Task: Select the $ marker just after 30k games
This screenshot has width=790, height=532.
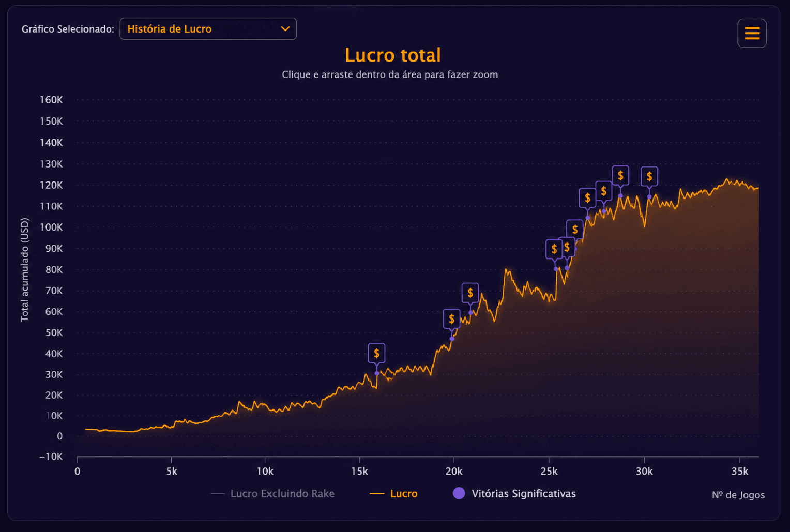Action: point(649,177)
